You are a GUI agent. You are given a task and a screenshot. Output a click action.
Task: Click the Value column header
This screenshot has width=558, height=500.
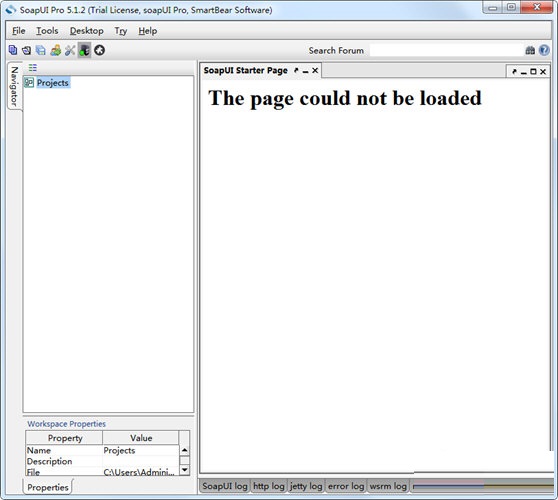click(141, 438)
